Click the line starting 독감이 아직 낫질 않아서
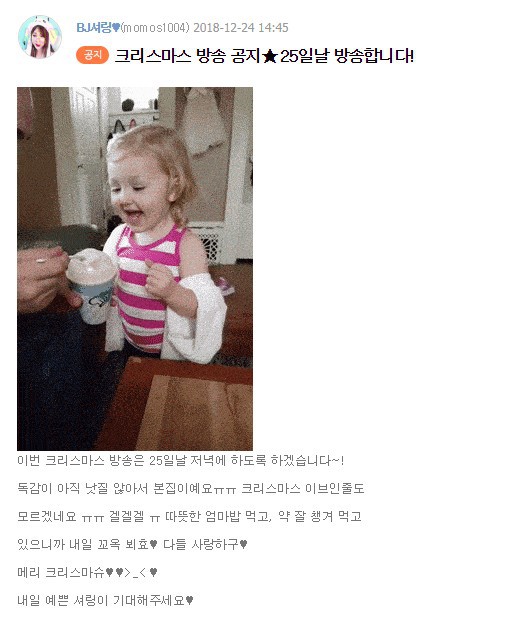This screenshot has height=618, width=530. tap(191, 488)
